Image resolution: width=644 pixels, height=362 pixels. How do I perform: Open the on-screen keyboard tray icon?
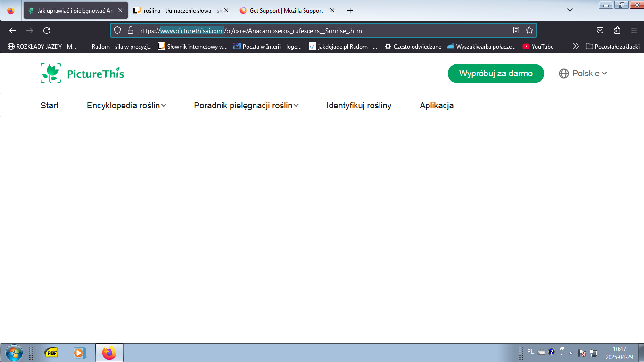541,352
